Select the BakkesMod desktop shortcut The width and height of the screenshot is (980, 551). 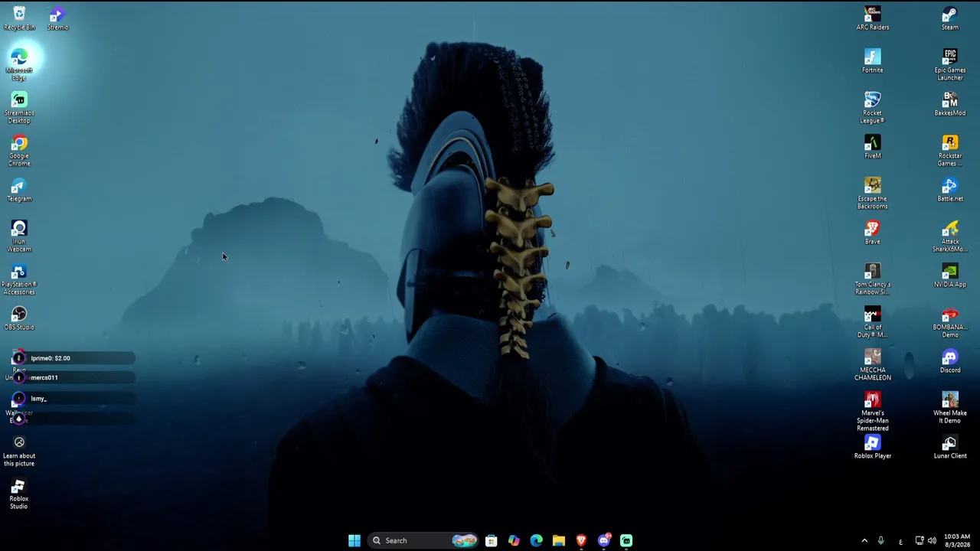[x=950, y=104]
